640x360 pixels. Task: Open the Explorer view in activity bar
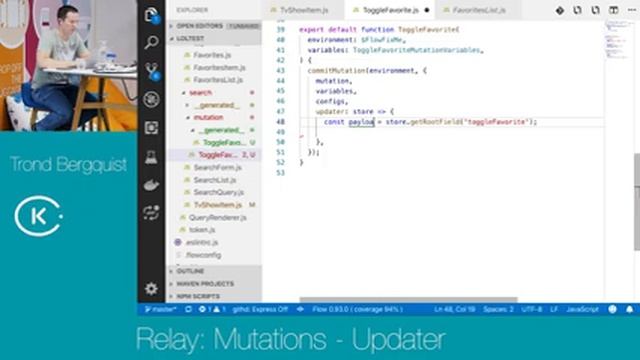pyautogui.click(x=151, y=15)
